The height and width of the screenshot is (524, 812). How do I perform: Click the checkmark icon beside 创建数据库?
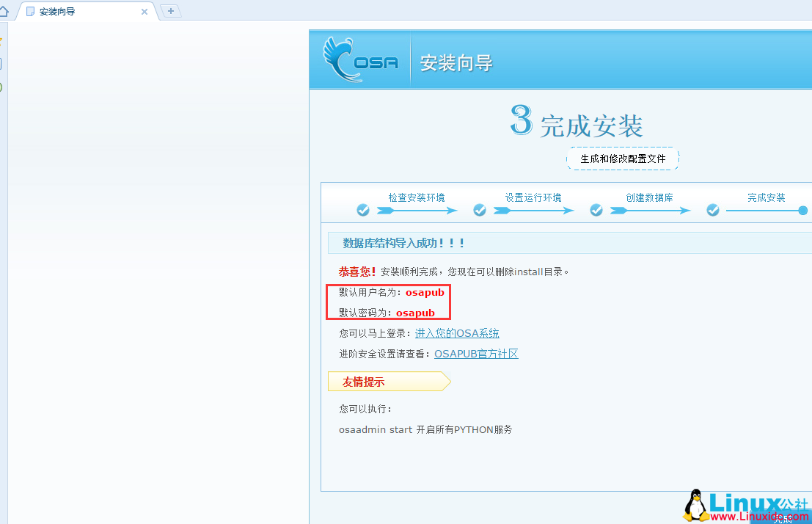(x=596, y=210)
